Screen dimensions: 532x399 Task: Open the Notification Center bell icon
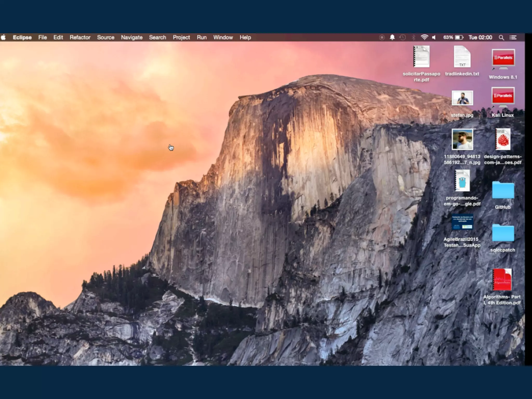[x=392, y=37]
